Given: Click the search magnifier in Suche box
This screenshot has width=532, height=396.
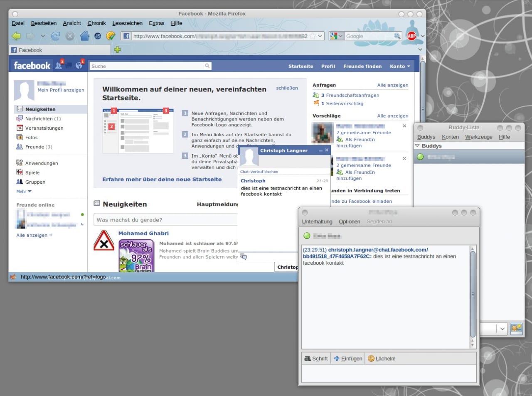Looking at the screenshot, I should 207,66.
